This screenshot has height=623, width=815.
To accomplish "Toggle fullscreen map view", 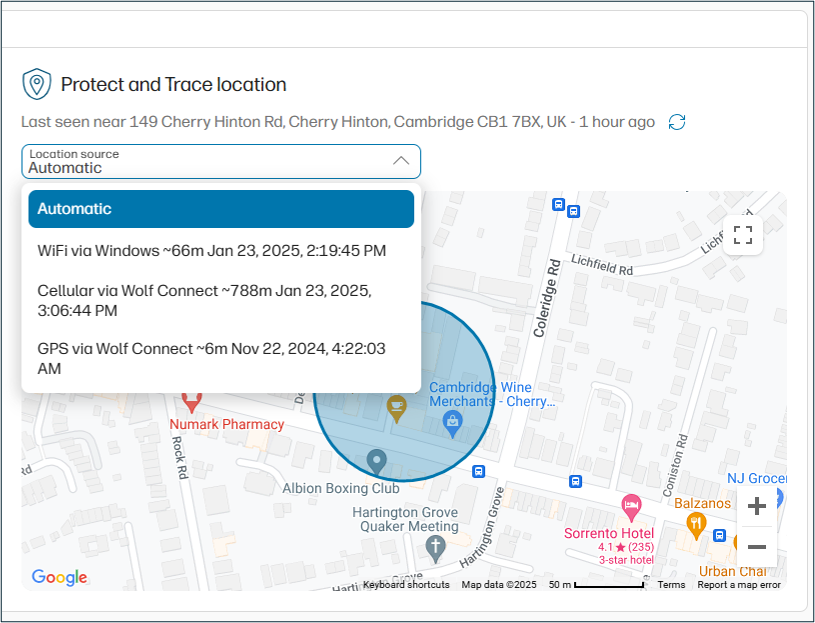I will [x=743, y=235].
